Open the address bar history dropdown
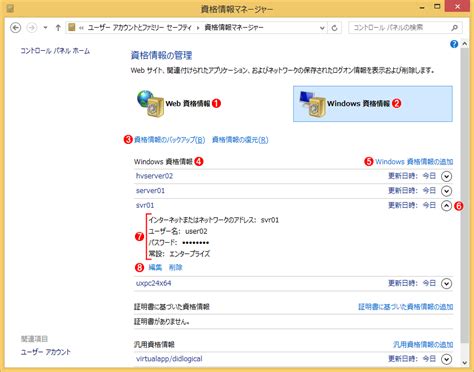474x372 pixels. [x=322, y=28]
